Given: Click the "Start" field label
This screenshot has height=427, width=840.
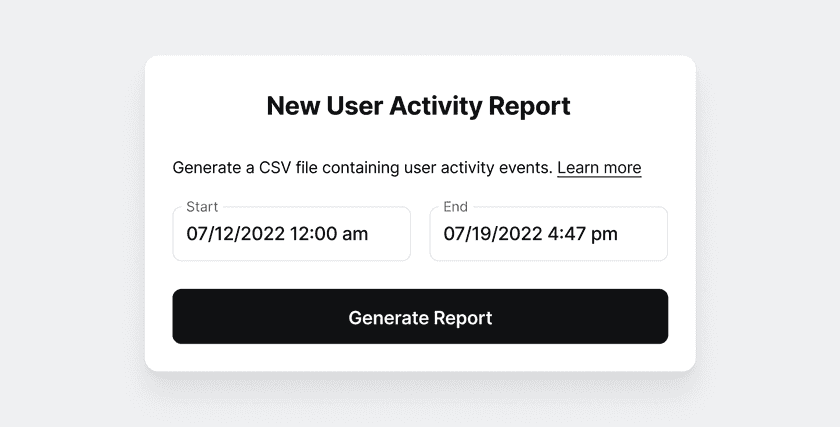Looking at the screenshot, I should [202, 207].
